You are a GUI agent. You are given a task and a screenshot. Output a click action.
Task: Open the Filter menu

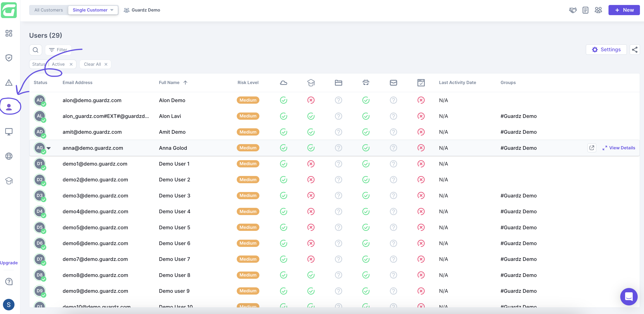pyautogui.click(x=58, y=50)
